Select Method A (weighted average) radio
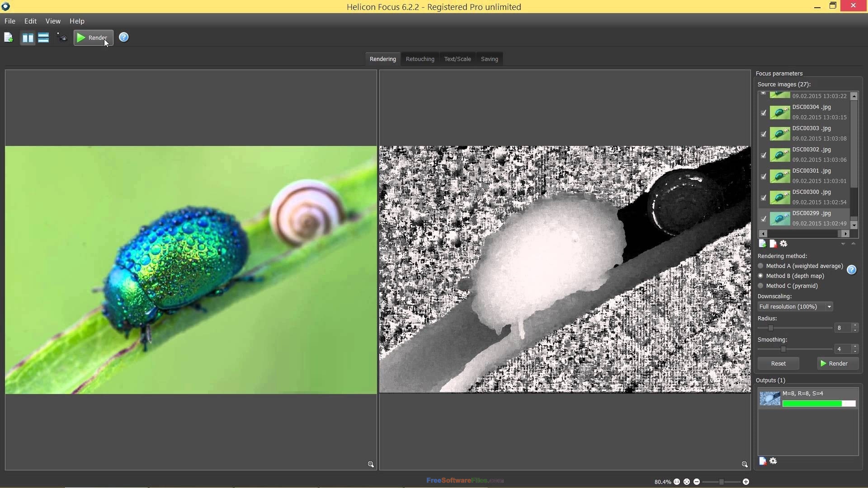This screenshot has height=488, width=868. pyautogui.click(x=761, y=266)
